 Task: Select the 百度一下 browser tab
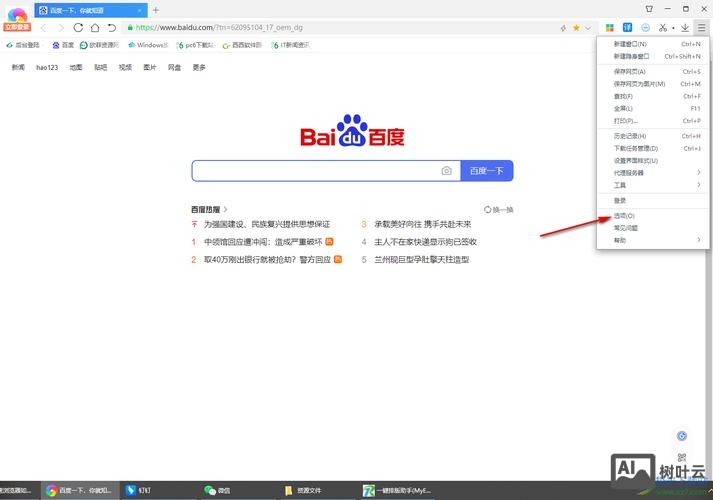[91, 10]
